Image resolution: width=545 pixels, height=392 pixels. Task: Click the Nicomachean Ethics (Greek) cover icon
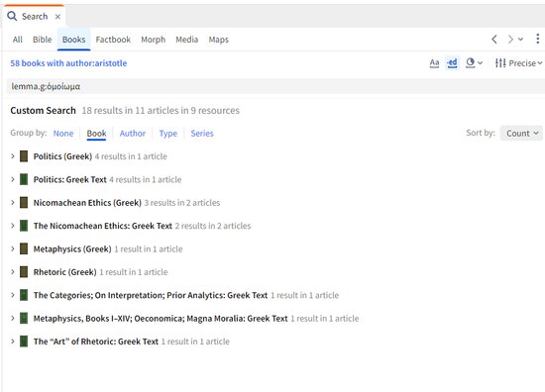coord(24,202)
